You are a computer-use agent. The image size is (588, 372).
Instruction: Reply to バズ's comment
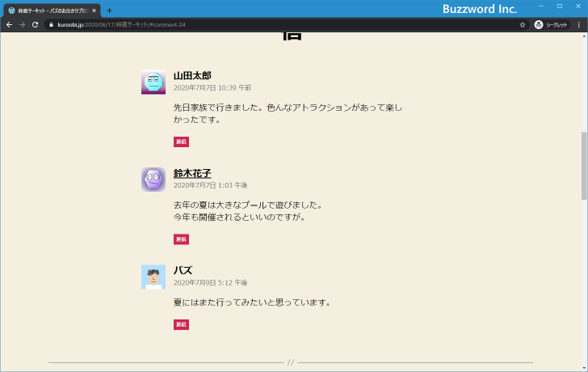(181, 324)
